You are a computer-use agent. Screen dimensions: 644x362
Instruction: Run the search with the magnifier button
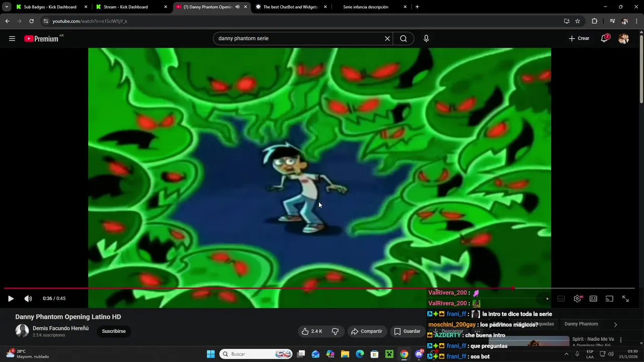click(x=404, y=39)
